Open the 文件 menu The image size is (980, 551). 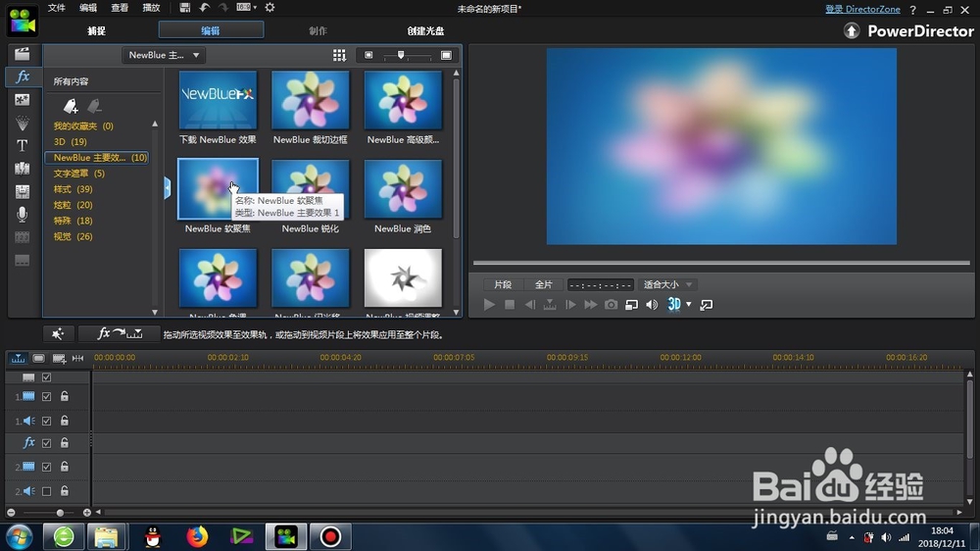pyautogui.click(x=56, y=8)
